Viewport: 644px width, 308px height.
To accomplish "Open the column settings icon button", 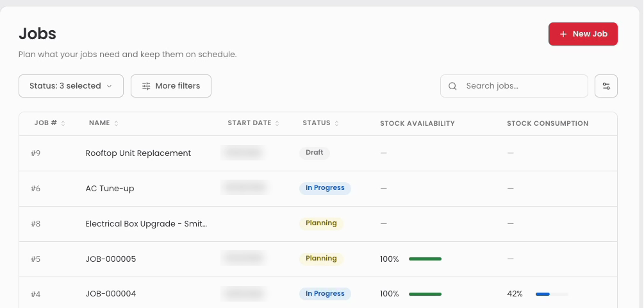I will coord(606,86).
